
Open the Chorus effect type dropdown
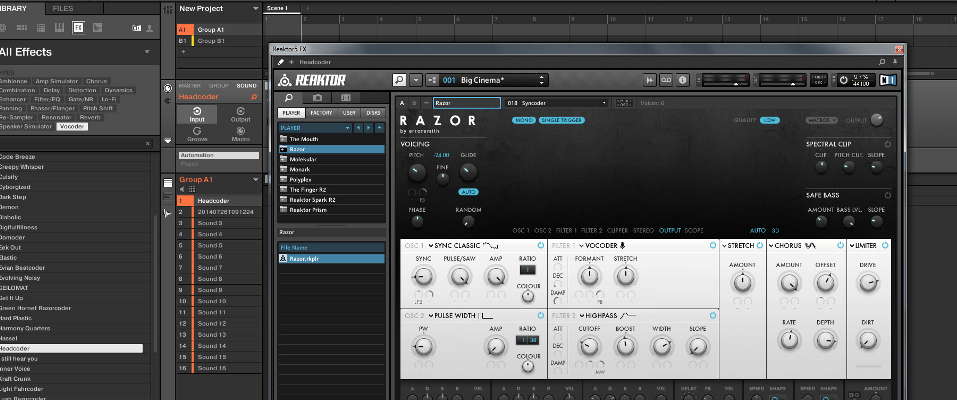[x=771, y=245]
